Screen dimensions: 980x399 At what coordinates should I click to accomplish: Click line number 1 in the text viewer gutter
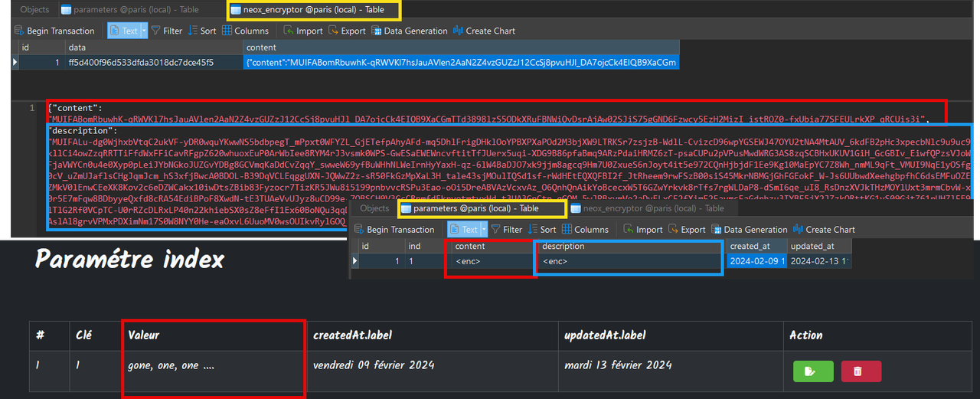tap(32, 108)
